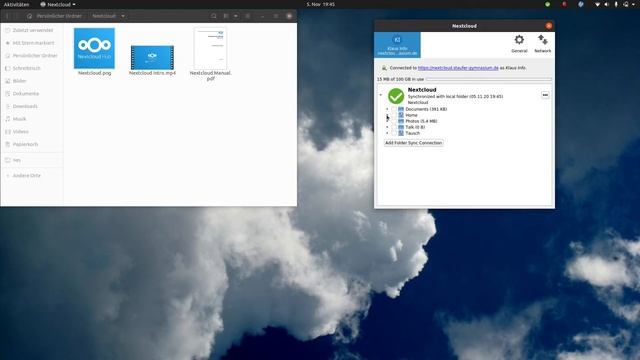Screen dimensions: 640x360
Task: Click the Tausch shared folder icon in sync tree
Action: point(401,133)
